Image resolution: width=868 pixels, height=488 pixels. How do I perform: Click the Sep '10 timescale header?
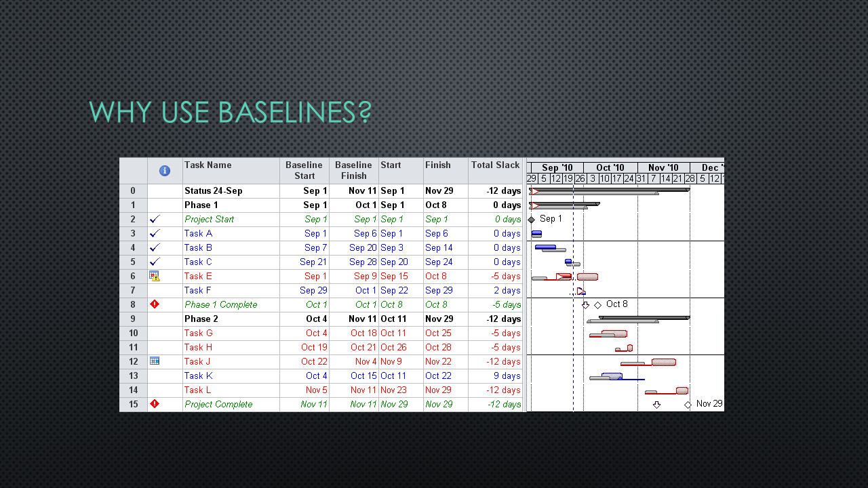coord(557,167)
